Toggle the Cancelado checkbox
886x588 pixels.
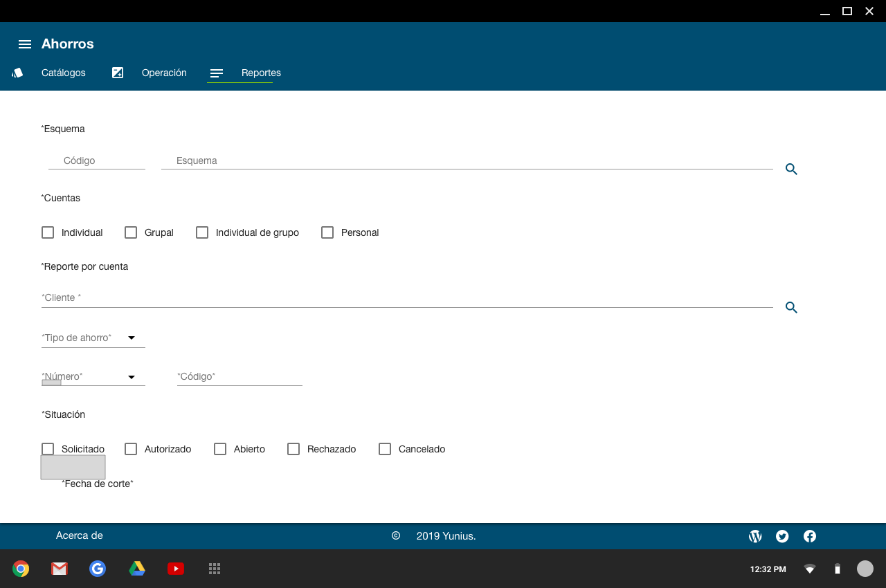385,449
